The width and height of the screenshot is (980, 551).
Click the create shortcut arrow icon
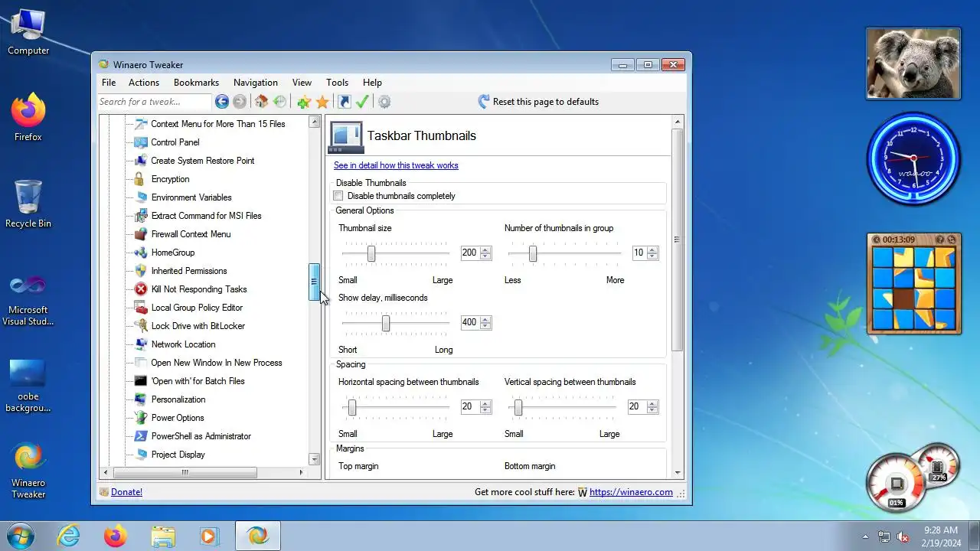point(345,102)
